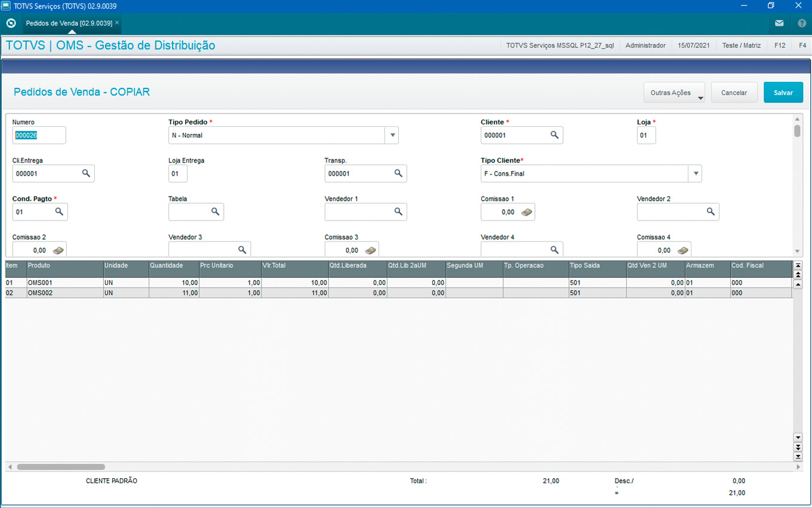Open the Comissao 1 calculator icon
This screenshot has height=508, width=812.
[527, 212]
